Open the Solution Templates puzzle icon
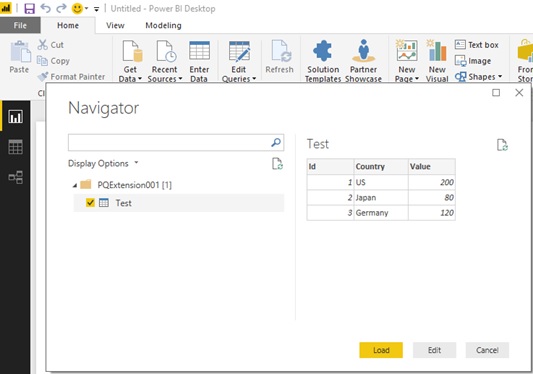This screenshot has width=533, height=374. tap(323, 51)
